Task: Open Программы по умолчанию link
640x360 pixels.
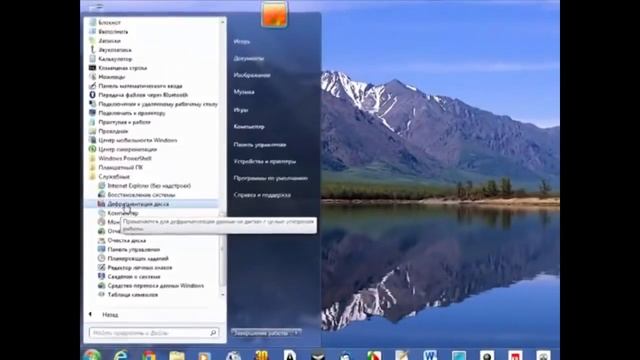Action: 271,178
